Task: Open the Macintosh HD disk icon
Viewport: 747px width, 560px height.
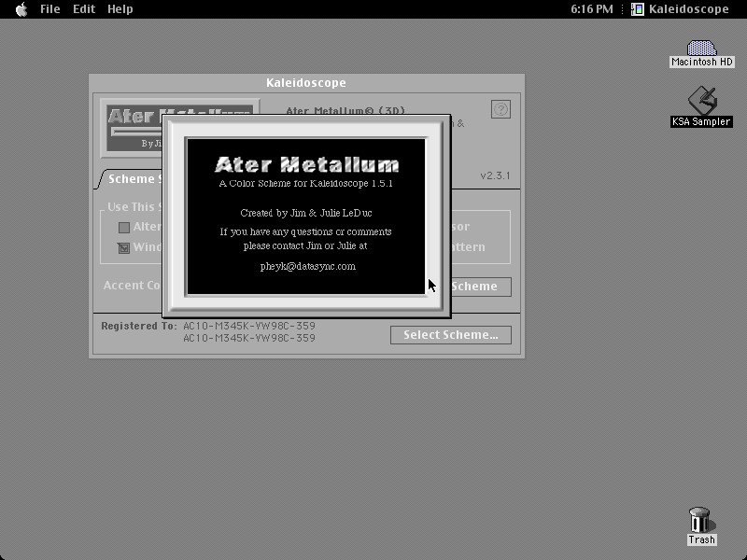Action: (x=701, y=49)
